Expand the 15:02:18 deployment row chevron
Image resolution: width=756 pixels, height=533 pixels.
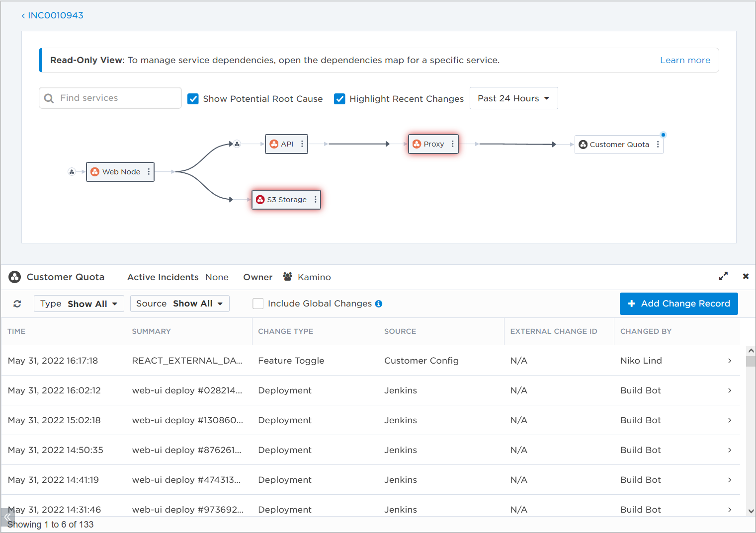tap(730, 420)
